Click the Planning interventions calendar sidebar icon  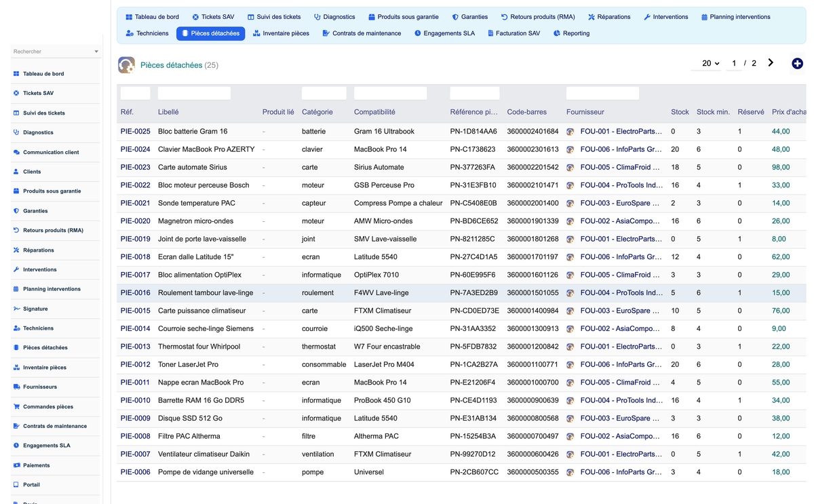pyautogui.click(x=16, y=289)
